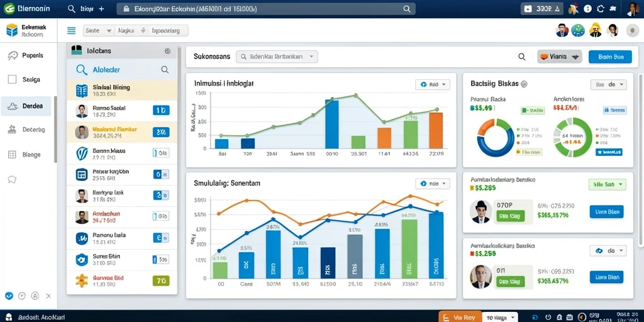Viewport: 644px width, 322px height.
Task: Click the info icon beside Bacisiig Biskas
Action: pyautogui.click(x=524, y=84)
